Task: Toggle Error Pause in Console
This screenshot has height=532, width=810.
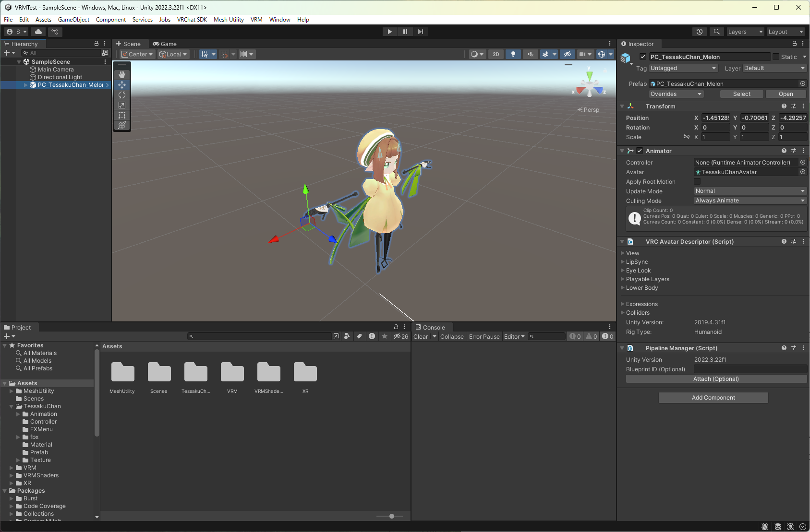Action: coord(484,336)
